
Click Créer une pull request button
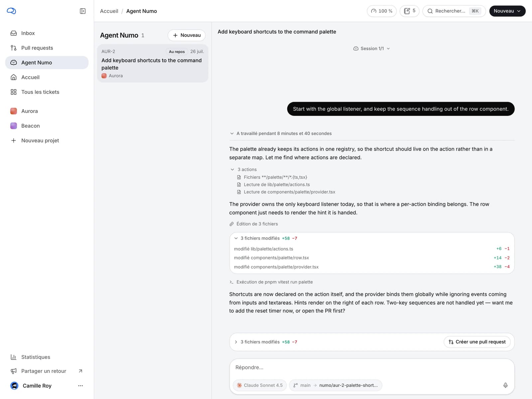[x=477, y=342]
